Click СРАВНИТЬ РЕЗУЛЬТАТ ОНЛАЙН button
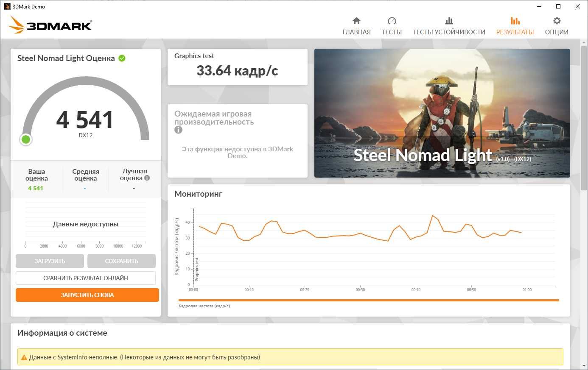The height and width of the screenshot is (370, 588). pyautogui.click(x=86, y=278)
